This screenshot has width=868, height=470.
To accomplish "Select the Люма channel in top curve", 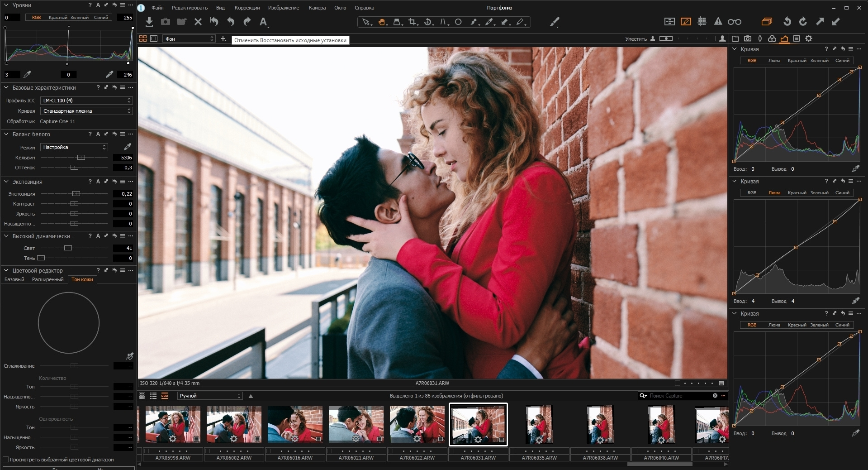I will coord(774,60).
